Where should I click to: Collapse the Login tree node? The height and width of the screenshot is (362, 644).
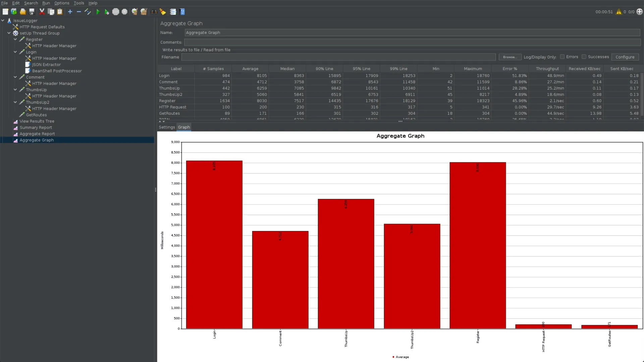coord(15,52)
